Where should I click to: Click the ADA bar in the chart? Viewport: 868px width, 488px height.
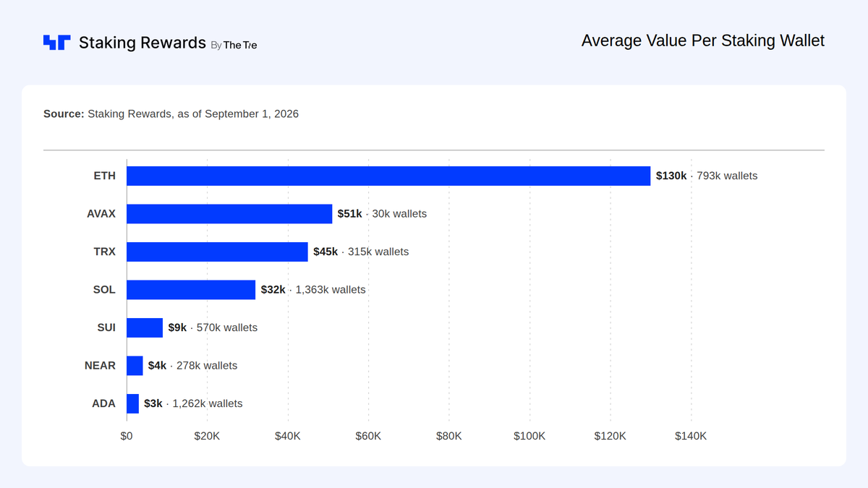[132, 403]
